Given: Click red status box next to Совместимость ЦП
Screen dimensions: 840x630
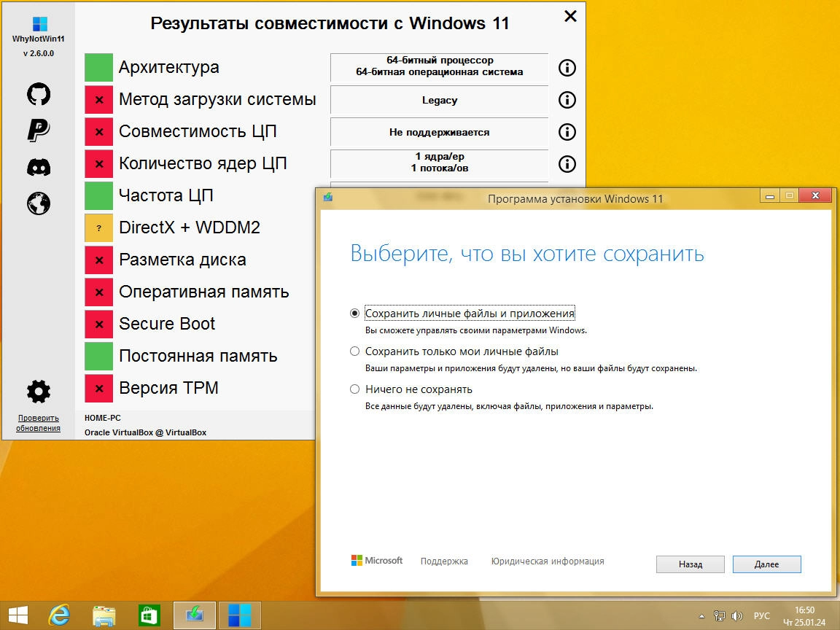Looking at the screenshot, I should click(98, 132).
